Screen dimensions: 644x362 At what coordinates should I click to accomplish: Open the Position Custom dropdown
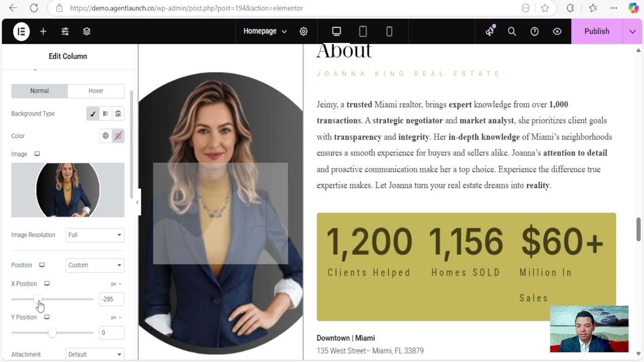[x=95, y=265]
